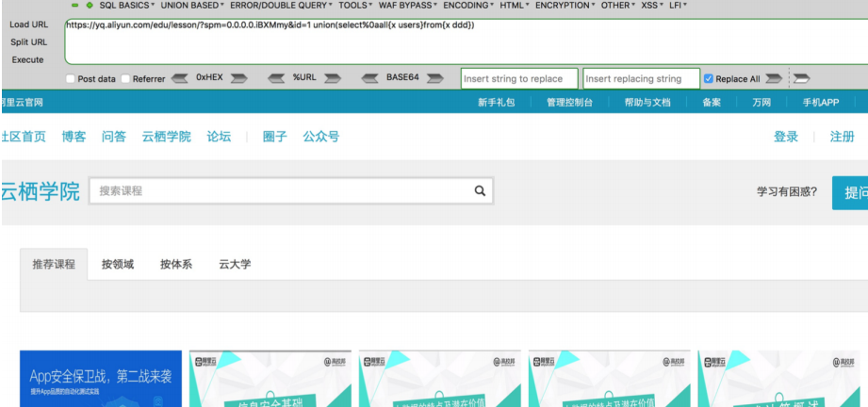Screen dimensions: 868x407
Task: Open 论坛 in site navigation
Action: click(219, 137)
